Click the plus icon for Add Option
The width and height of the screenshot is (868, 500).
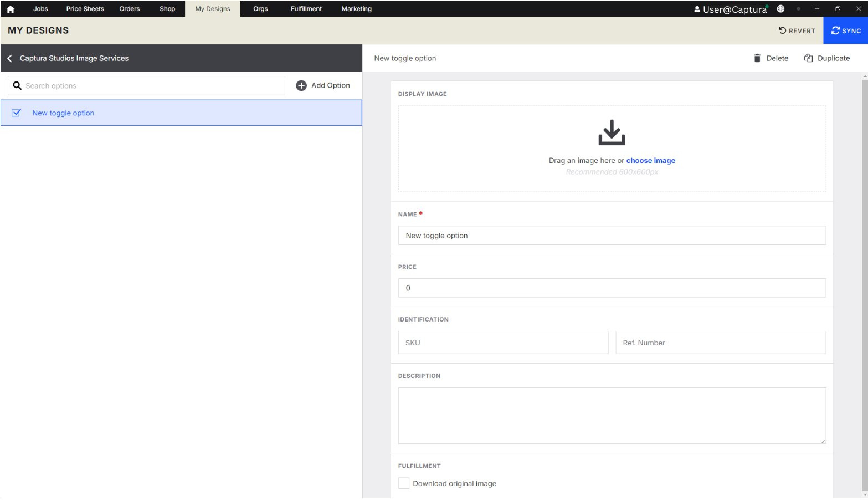click(301, 85)
